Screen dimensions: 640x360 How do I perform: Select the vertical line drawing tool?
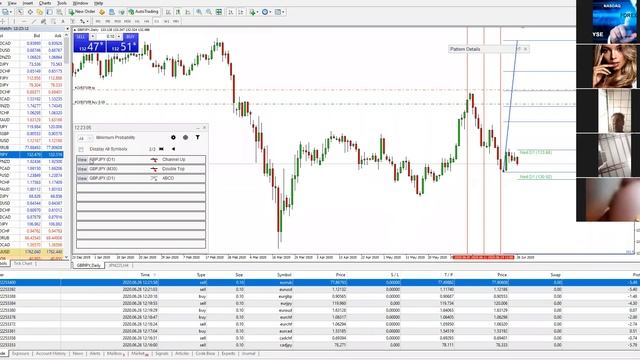click(x=14, y=21)
